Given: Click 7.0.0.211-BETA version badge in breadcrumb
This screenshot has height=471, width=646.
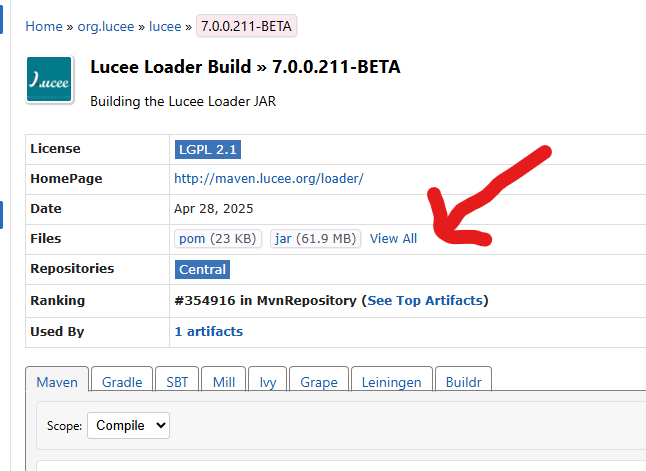Looking at the screenshot, I should click(x=246, y=26).
